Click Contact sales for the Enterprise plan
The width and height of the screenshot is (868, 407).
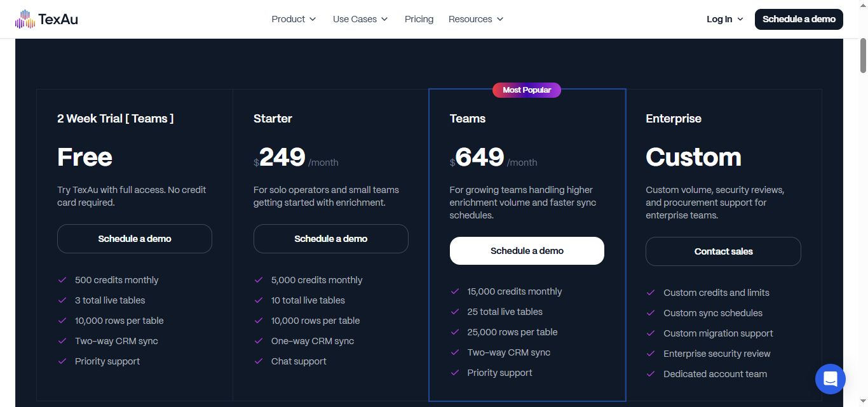(x=723, y=251)
